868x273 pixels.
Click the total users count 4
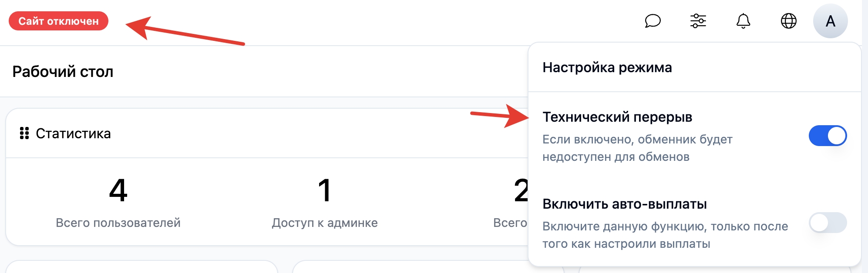coord(118,190)
